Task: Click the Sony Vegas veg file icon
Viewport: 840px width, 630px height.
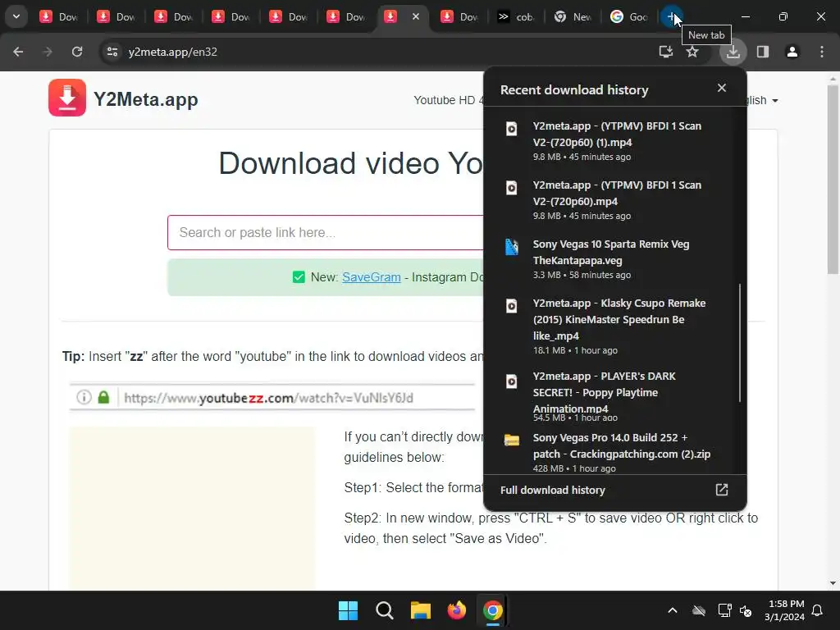Action: [512, 247]
